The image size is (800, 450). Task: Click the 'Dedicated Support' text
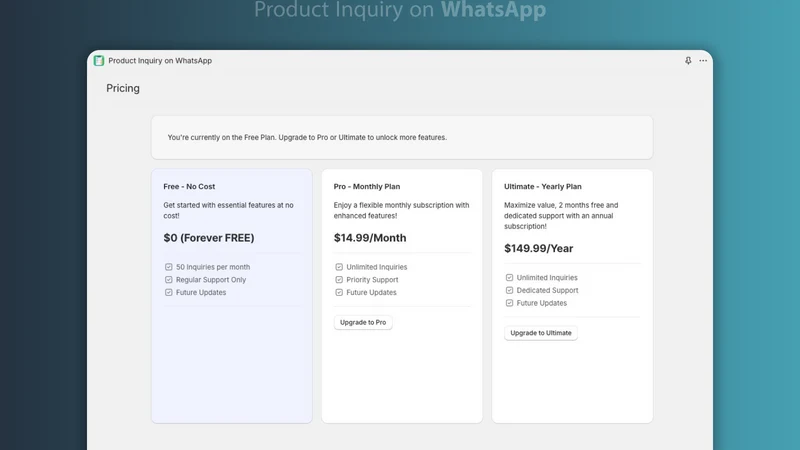pos(547,290)
